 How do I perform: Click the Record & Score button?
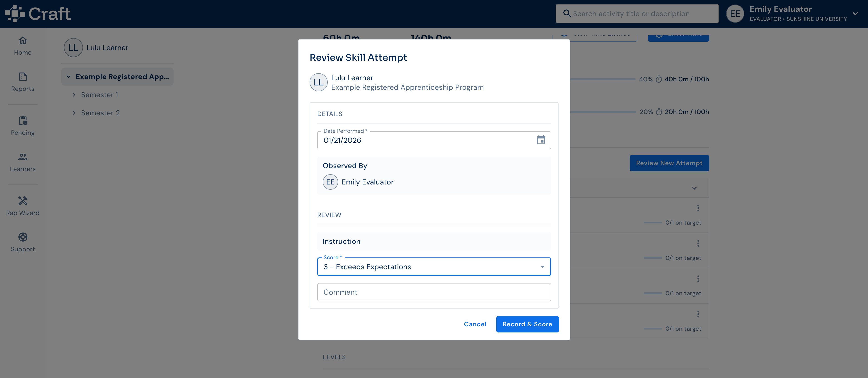[527, 324]
